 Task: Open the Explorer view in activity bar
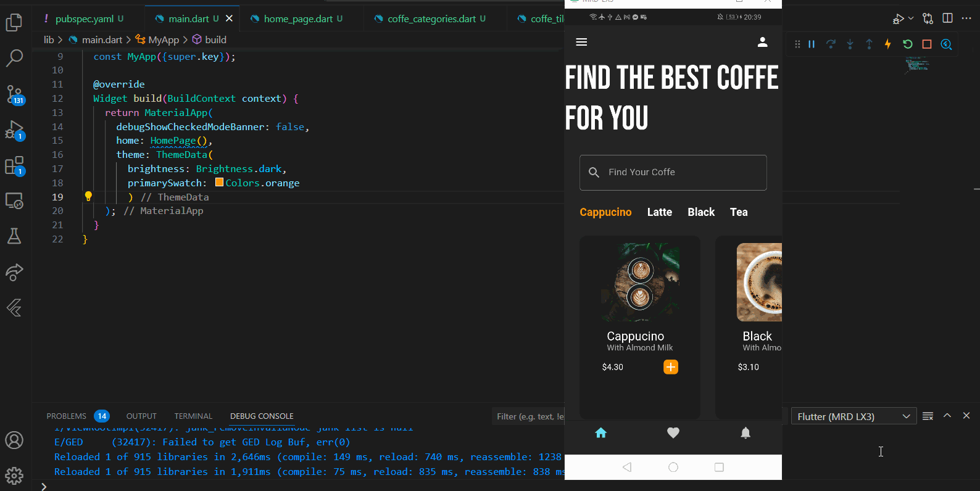[14, 23]
